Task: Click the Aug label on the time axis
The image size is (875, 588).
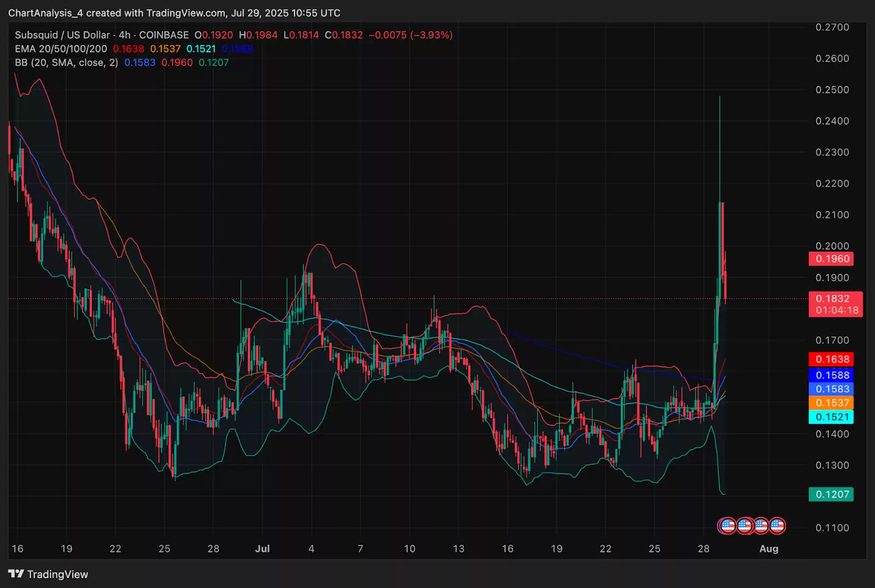Action: (x=768, y=549)
